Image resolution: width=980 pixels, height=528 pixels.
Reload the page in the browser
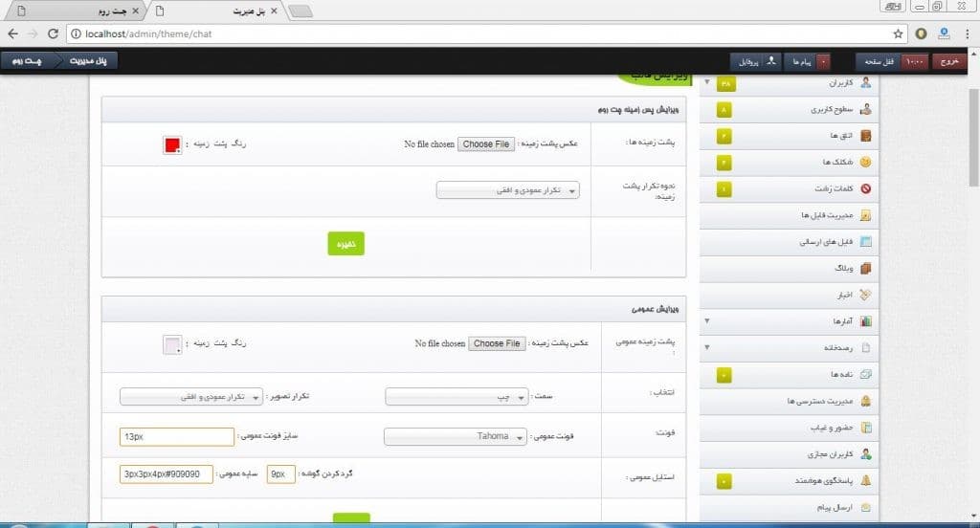54,33
